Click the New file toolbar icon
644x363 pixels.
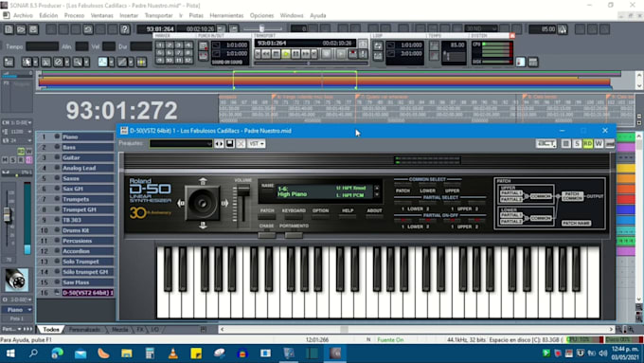[x=9, y=29]
